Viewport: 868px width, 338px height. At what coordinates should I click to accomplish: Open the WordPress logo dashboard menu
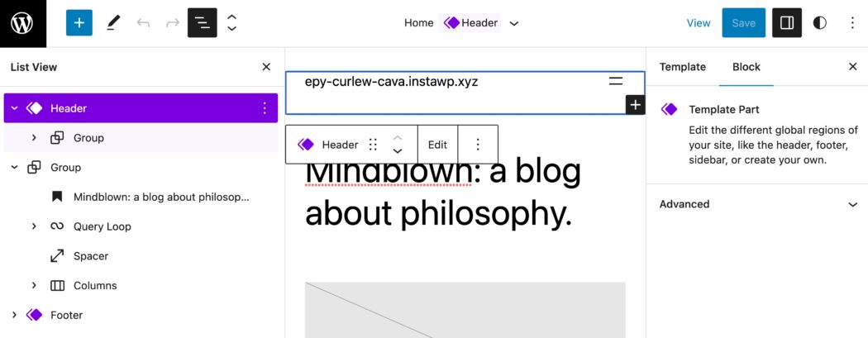22,23
